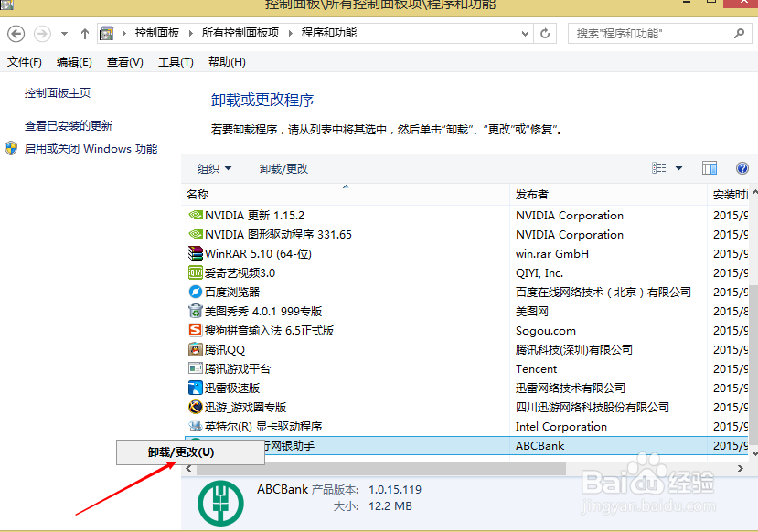
Task: Click 迅雷网络技术有限公司 publisher cell
Action: 571,388
